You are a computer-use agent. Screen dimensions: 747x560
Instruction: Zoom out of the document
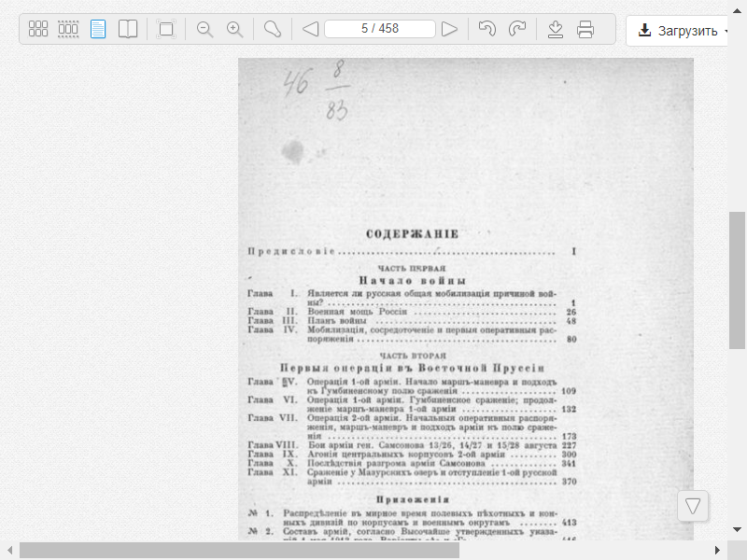point(204,29)
